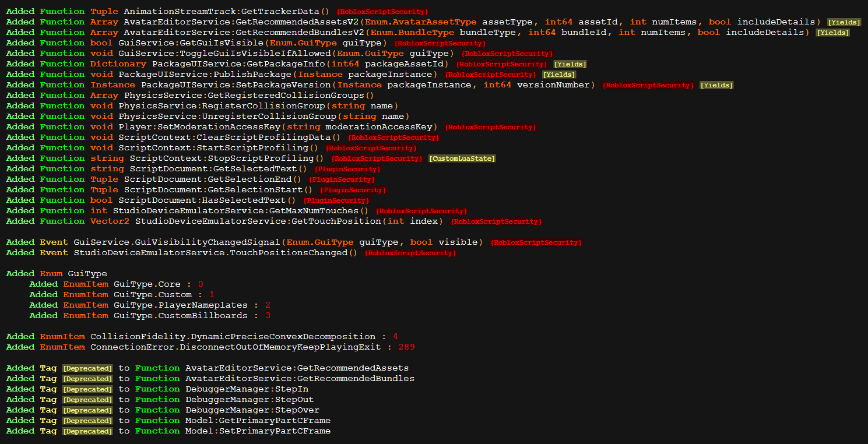This screenshot has width=868, height=444.
Task: Click RobloxScriptSecurity tag on GetTrackerData line
Action: tap(382, 12)
